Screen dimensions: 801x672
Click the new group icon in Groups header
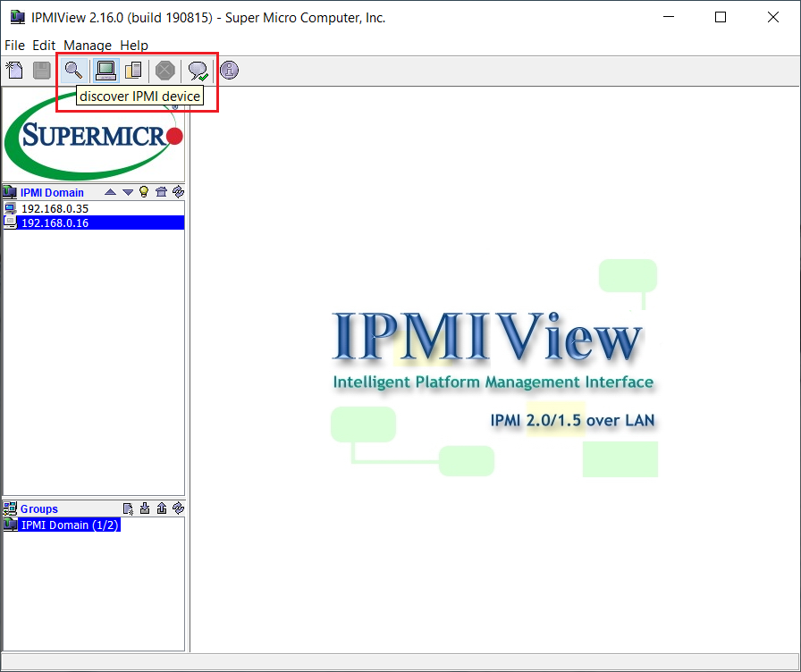pos(128,508)
